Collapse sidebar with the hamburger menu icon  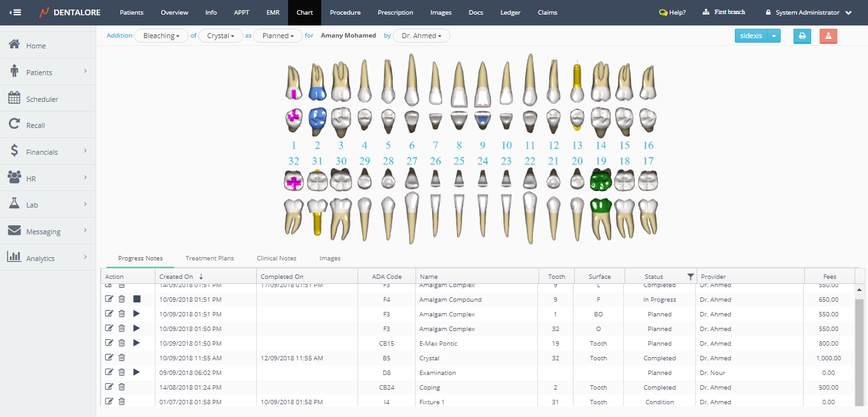pos(15,13)
